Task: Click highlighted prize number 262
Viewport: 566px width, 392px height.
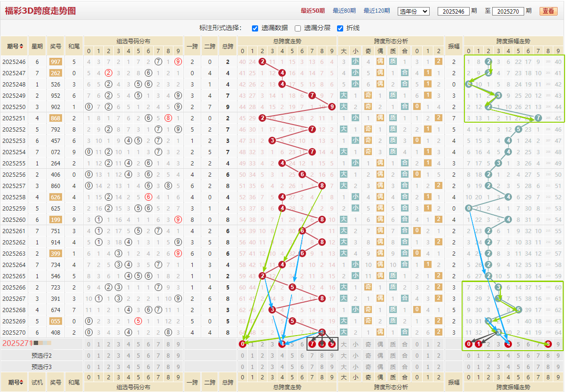Action: (55, 73)
